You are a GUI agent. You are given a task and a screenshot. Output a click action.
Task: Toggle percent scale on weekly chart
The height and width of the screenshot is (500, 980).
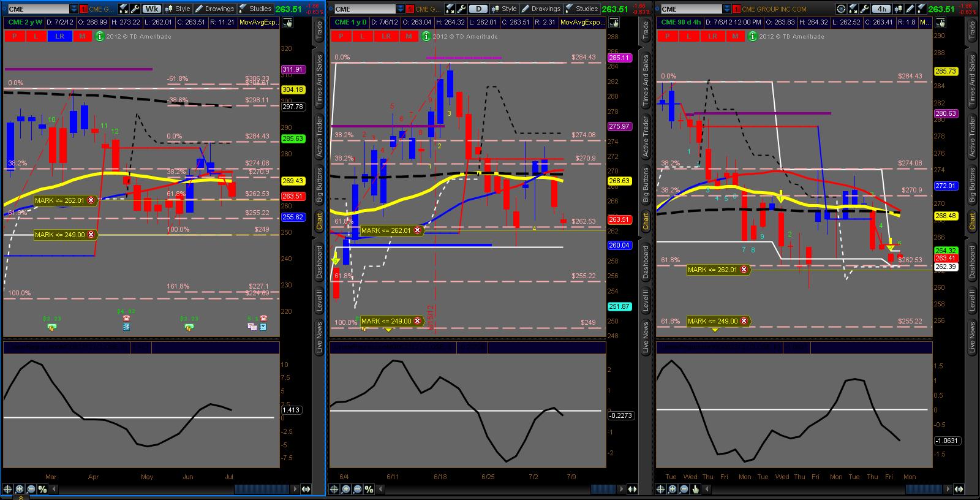pyautogui.click(x=43, y=489)
